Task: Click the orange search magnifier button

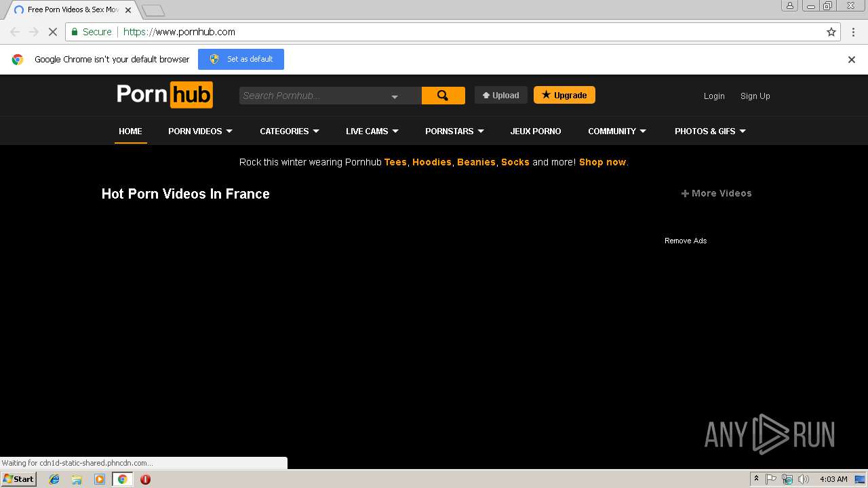Action: (x=443, y=96)
